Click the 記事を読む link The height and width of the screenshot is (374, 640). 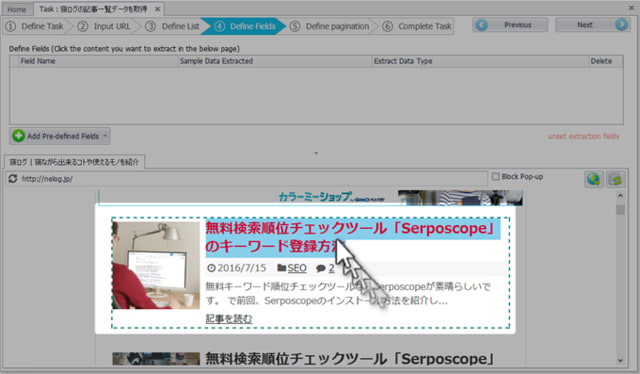tap(229, 319)
